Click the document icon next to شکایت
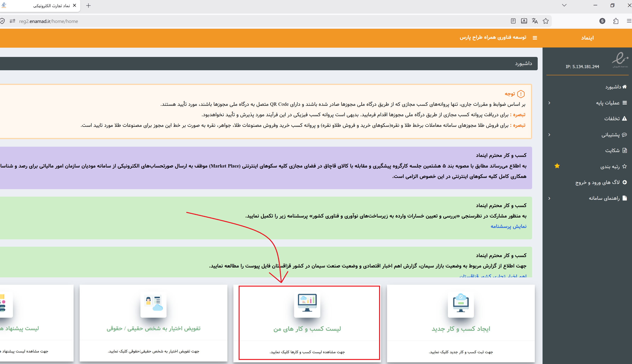 (624, 150)
